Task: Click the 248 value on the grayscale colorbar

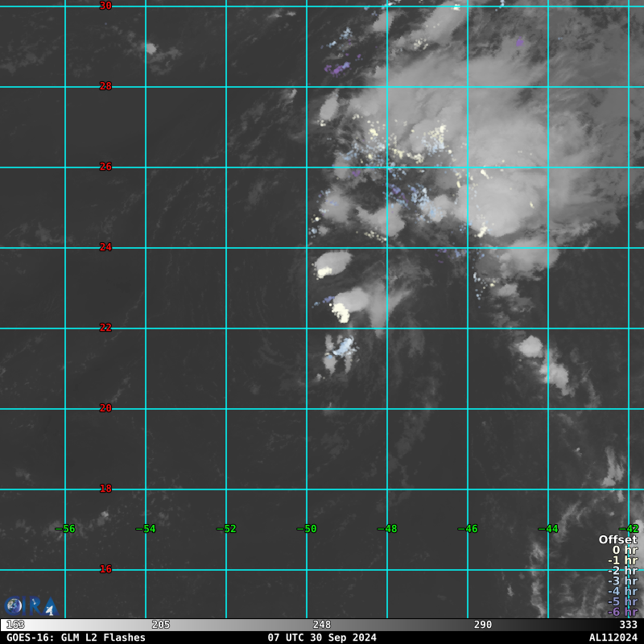Action: (322, 625)
